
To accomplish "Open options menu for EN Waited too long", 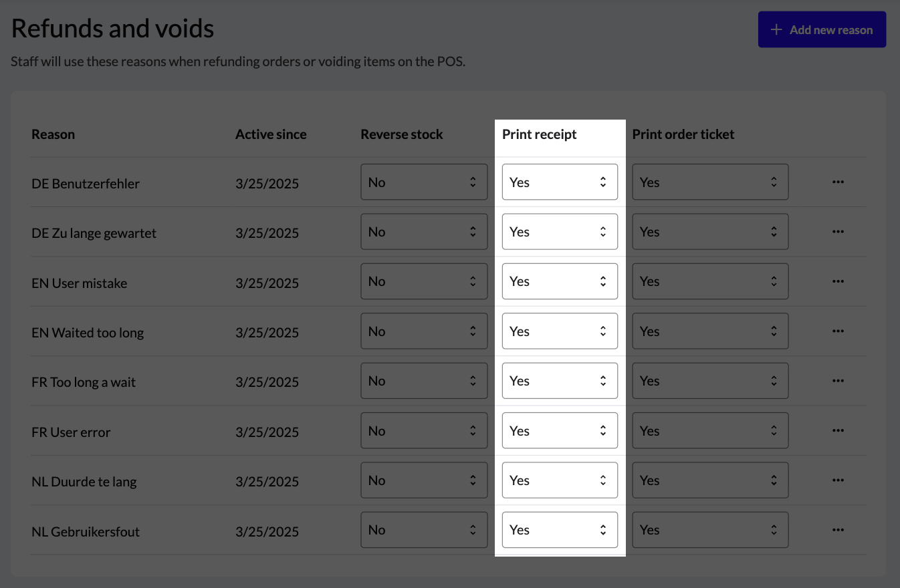I will (x=838, y=331).
